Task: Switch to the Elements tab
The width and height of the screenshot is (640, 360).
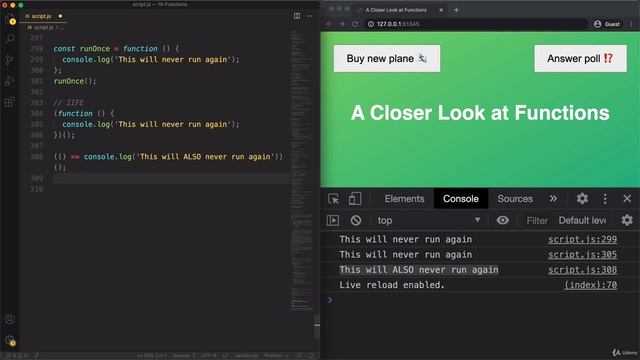Action: (404, 199)
